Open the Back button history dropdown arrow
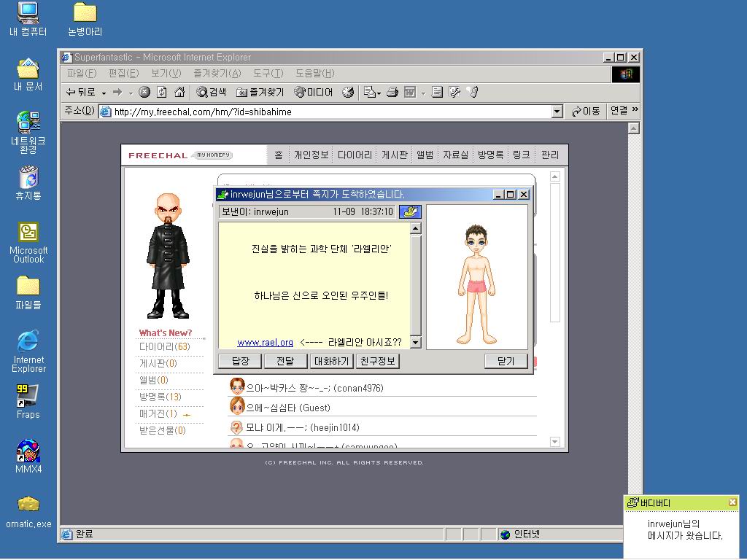 [x=104, y=93]
